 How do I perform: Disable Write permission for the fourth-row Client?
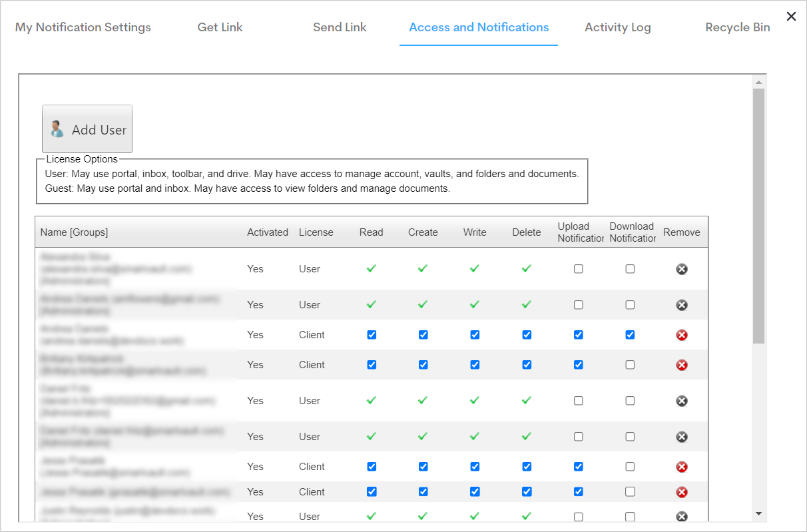pos(474,364)
